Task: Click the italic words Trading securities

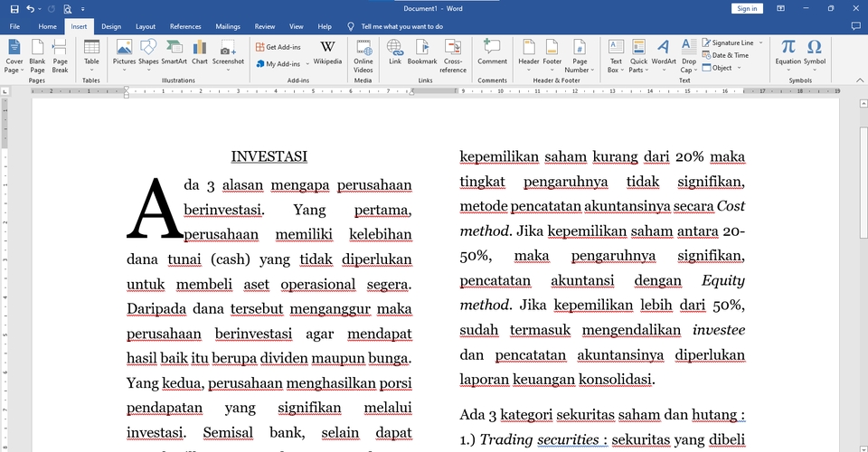Action: click(x=539, y=440)
